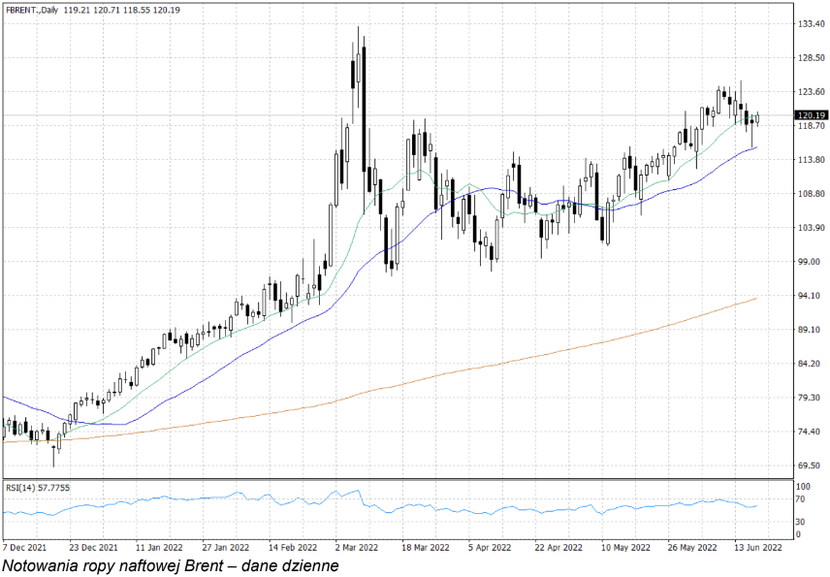Click the RSI(14) 57.7755 indicator label
830x577 pixels.
tap(44, 487)
